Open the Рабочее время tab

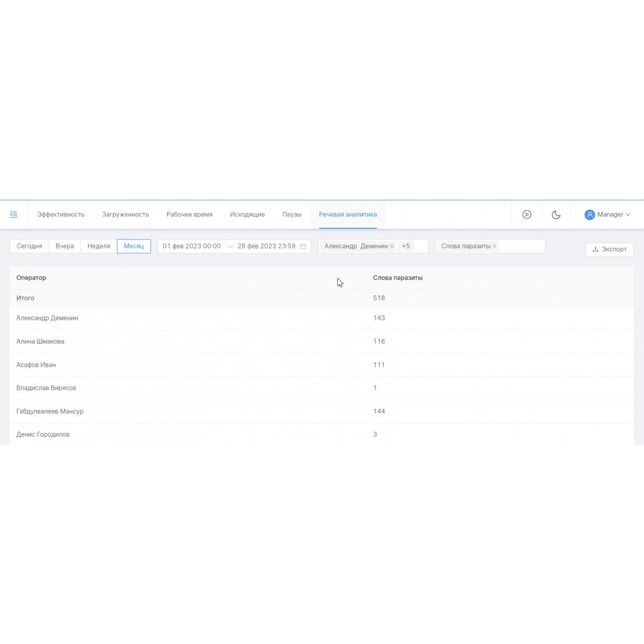click(x=189, y=215)
